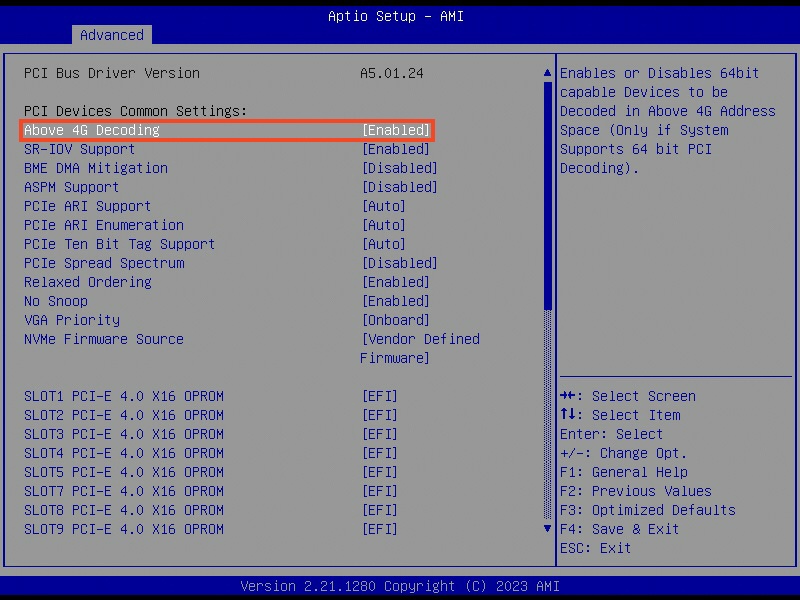This screenshot has width=800, height=600.
Task: Change the VGA Priority option
Action: click(227, 320)
